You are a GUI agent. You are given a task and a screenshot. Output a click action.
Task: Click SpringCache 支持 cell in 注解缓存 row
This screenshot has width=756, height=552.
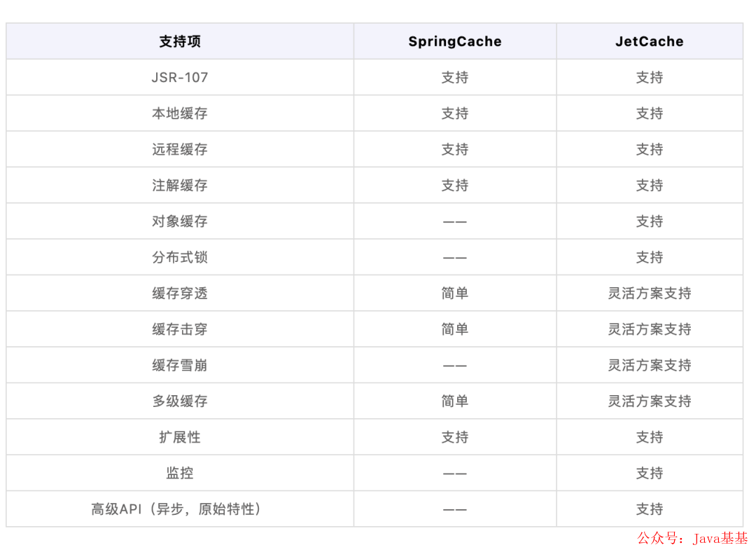coord(455,186)
